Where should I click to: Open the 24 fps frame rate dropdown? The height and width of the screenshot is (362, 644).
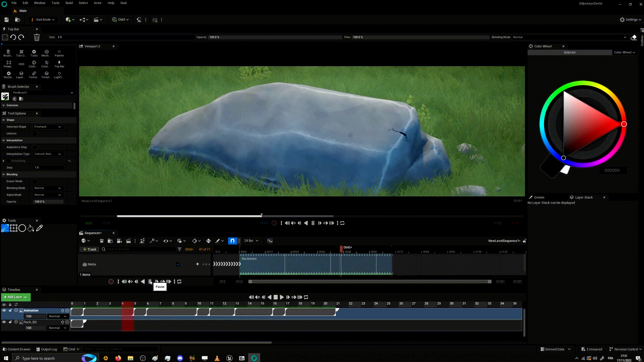tap(251, 241)
